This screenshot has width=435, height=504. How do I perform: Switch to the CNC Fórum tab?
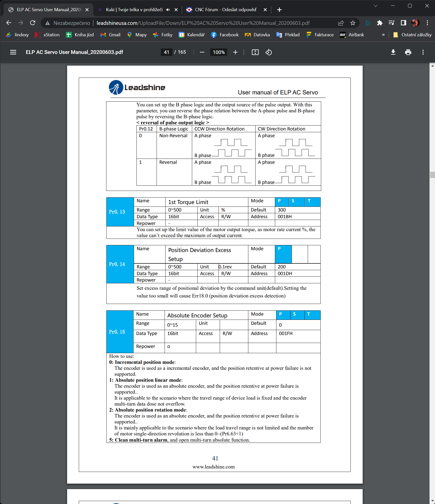(225, 10)
